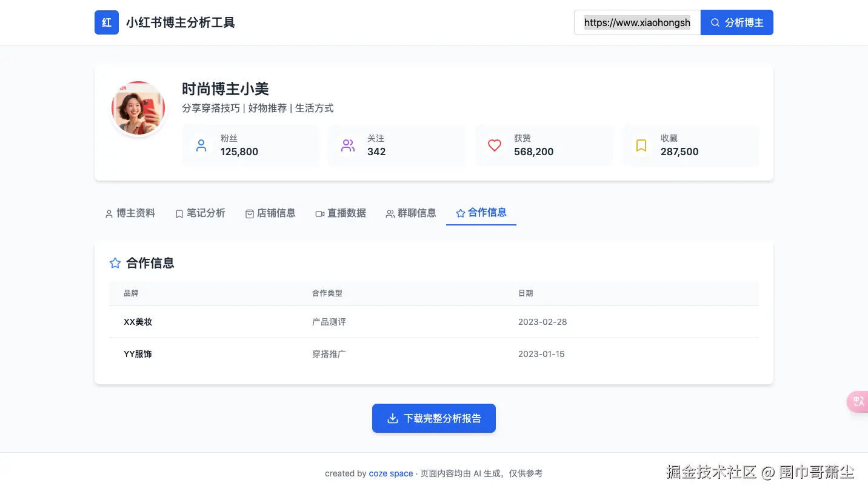
Task: Click the shop icon on the 店铺信息 tab
Action: coord(249,213)
